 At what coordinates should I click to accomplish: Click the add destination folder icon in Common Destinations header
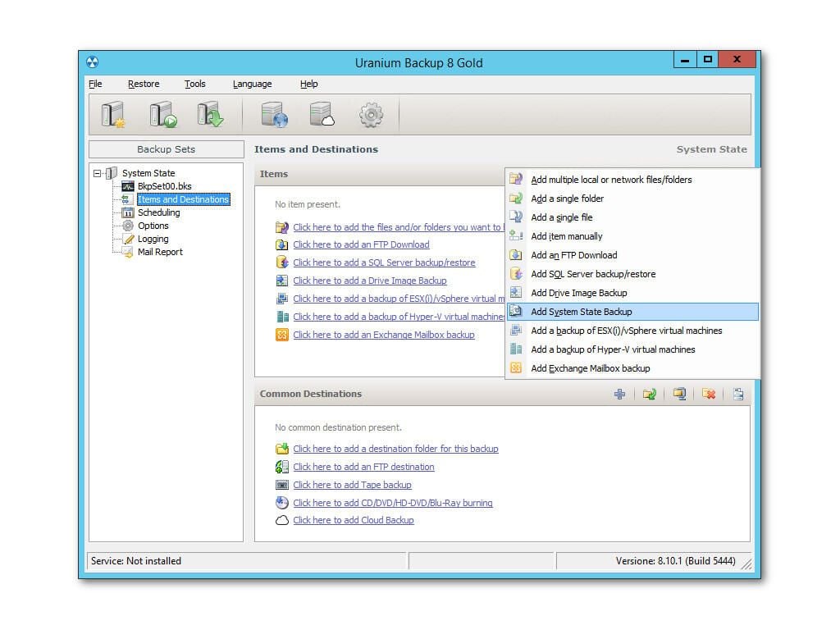[650, 395]
